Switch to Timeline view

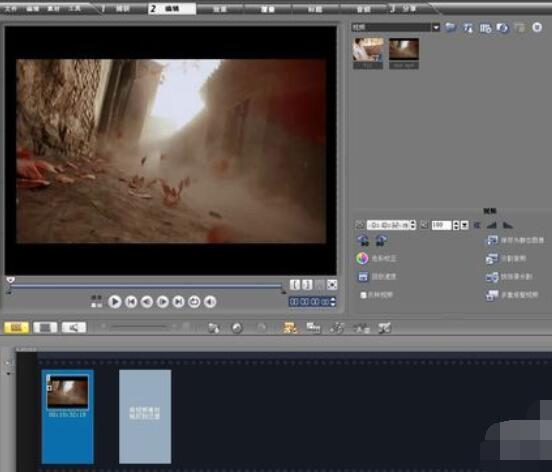click(x=45, y=328)
